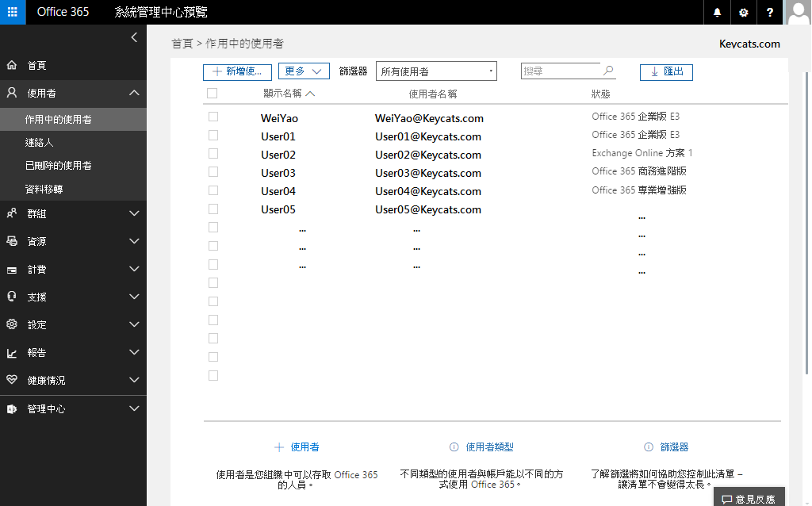Check the box for User03
Screen dimensions: 812x506
(213, 171)
